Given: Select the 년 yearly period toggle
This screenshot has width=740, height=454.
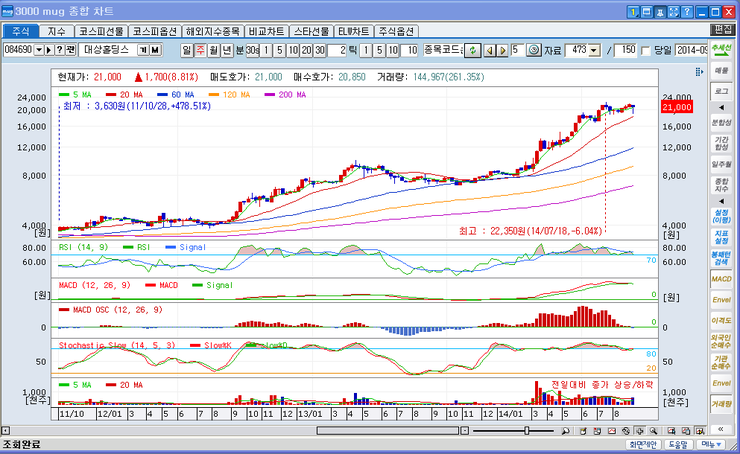Looking at the screenshot, I should (x=227, y=50).
